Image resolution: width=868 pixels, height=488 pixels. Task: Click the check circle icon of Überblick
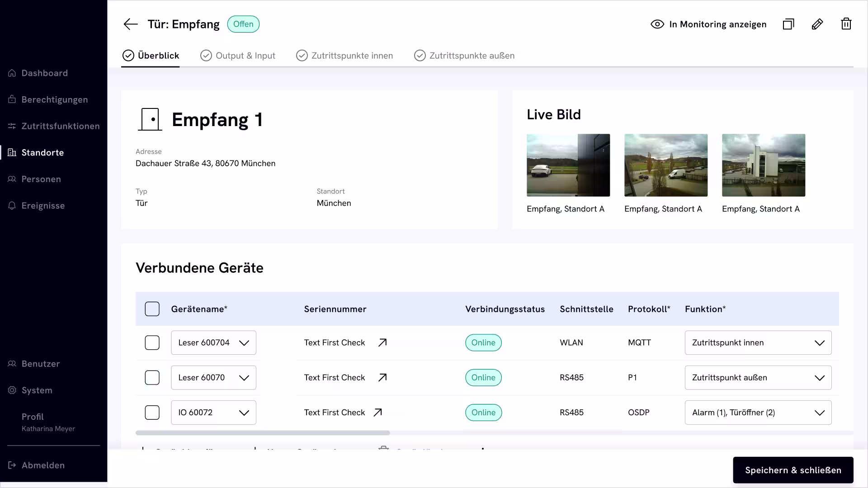click(x=128, y=56)
